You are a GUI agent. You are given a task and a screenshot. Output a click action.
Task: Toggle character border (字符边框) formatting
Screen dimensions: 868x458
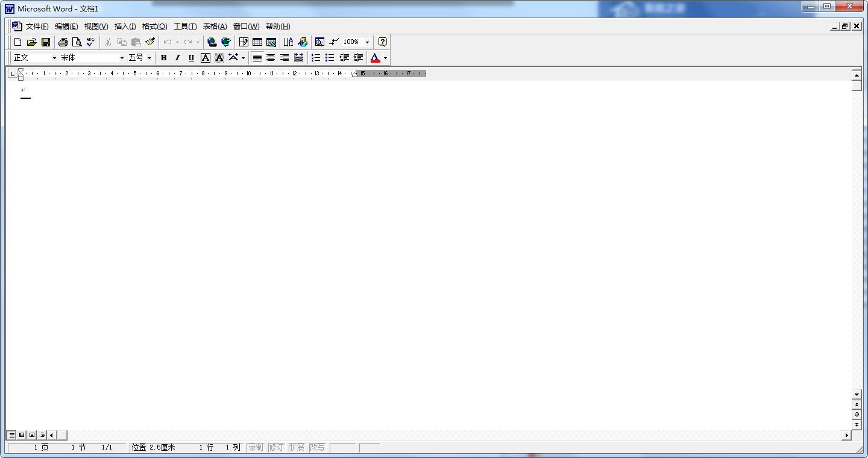coord(205,57)
